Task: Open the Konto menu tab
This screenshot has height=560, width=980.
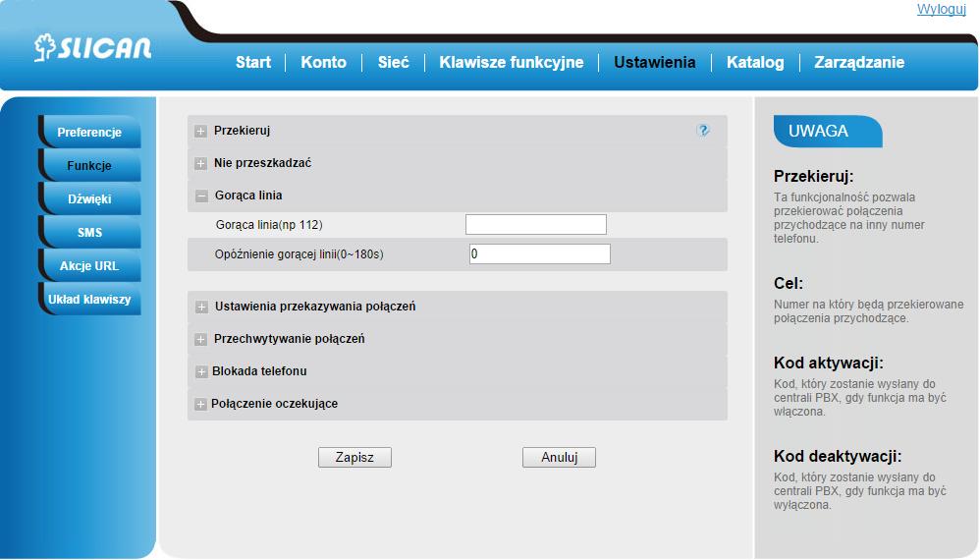Action: 323,63
